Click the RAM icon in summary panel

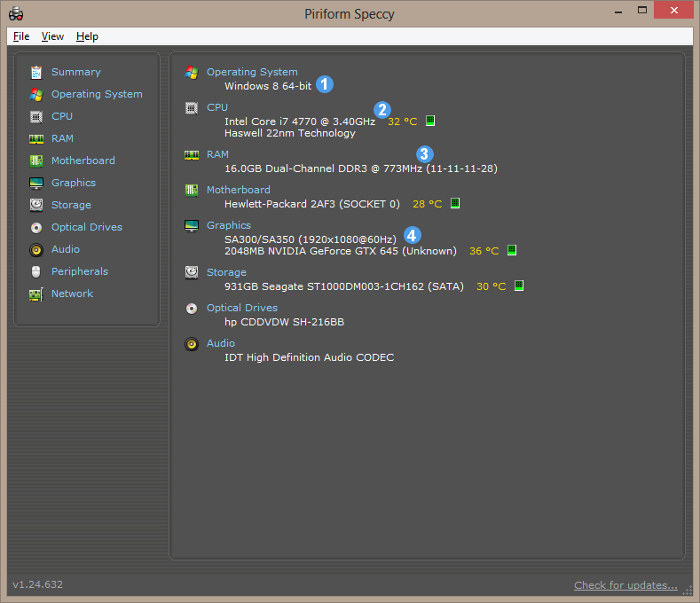coord(192,155)
